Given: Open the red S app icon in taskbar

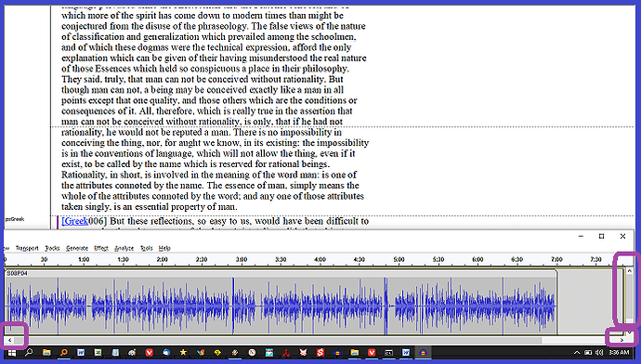Looking at the screenshot, I should (320, 352).
